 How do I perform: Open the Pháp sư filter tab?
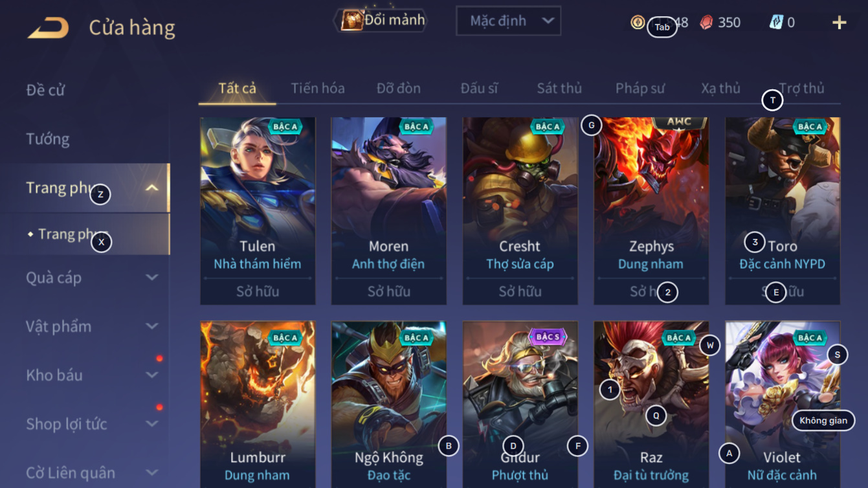(x=640, y=89)
